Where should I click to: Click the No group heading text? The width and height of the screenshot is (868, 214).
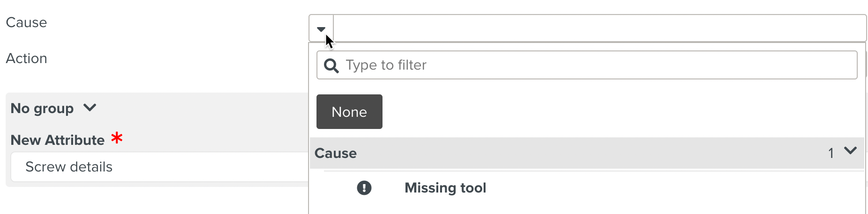[x=42, y=108]
